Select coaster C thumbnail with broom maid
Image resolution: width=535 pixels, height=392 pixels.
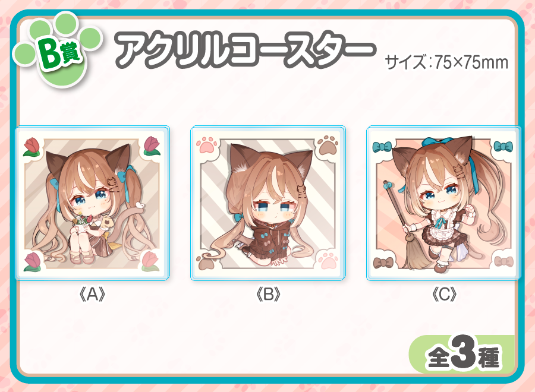coord(443,203)
